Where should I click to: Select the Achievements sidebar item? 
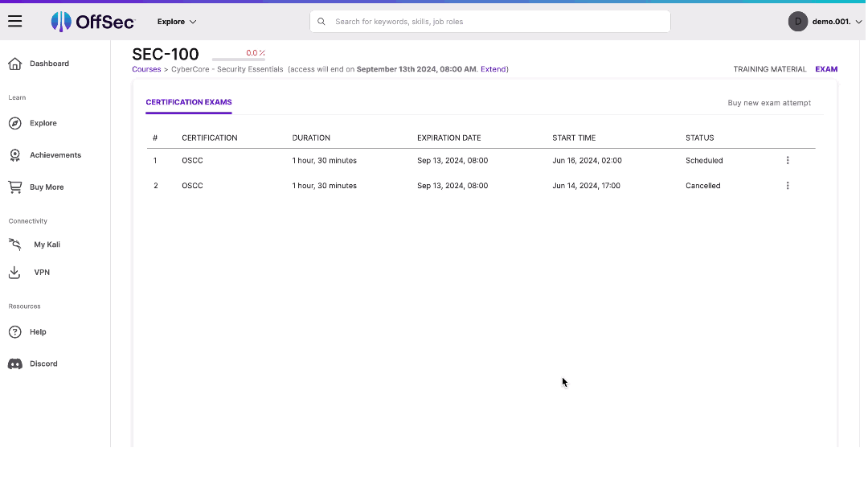click(55, 154)
